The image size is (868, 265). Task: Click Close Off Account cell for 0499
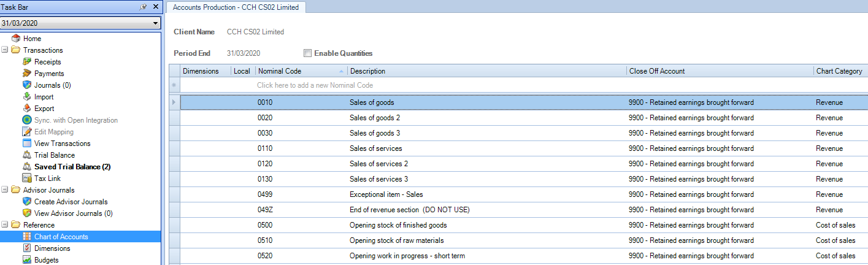pyautogui.click(x=720, y=194)
